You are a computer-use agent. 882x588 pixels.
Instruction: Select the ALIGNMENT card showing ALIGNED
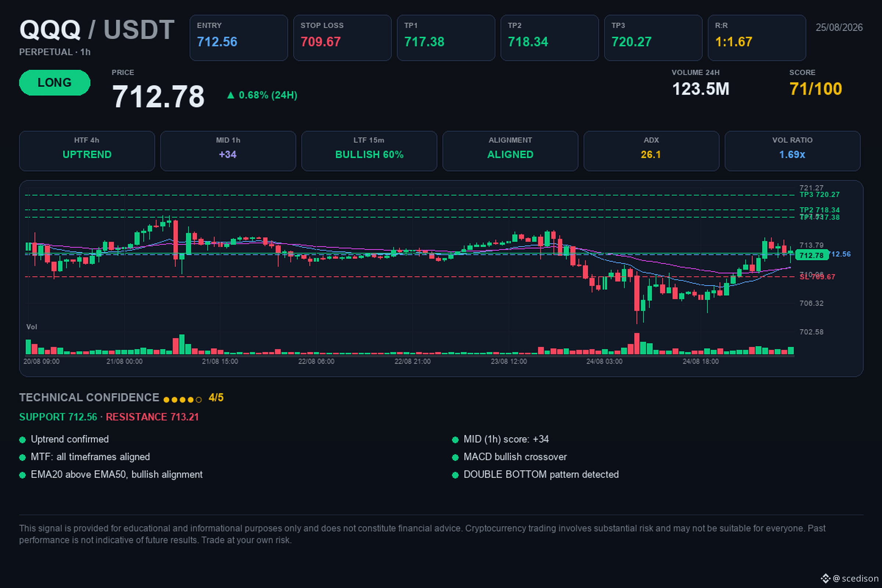pos(510,151)
